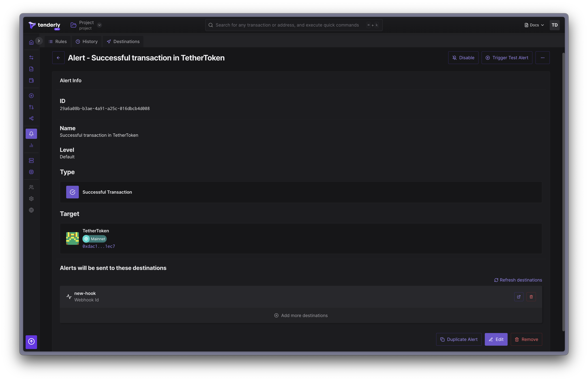This screenshot has height=381, width=588.
Task: Open the home dashboard icon in sidebar
Action: pos(31,42)
